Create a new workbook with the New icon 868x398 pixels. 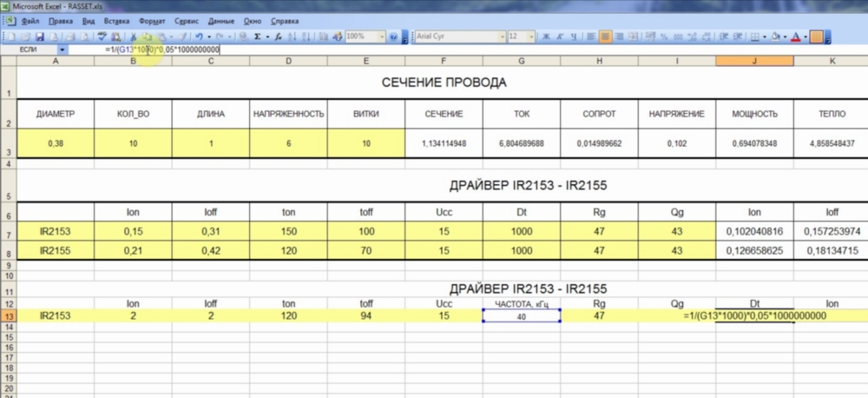[11, 36]
